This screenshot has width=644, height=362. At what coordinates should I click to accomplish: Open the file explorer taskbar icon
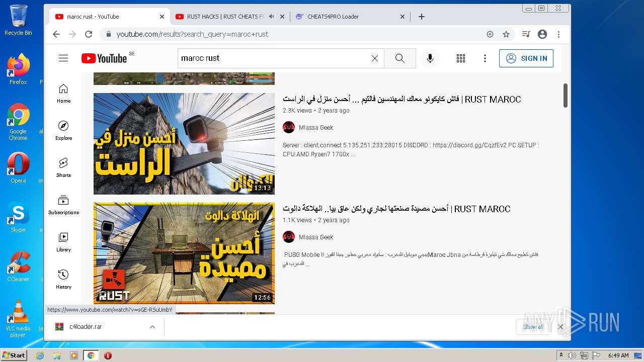coord(57,355)
